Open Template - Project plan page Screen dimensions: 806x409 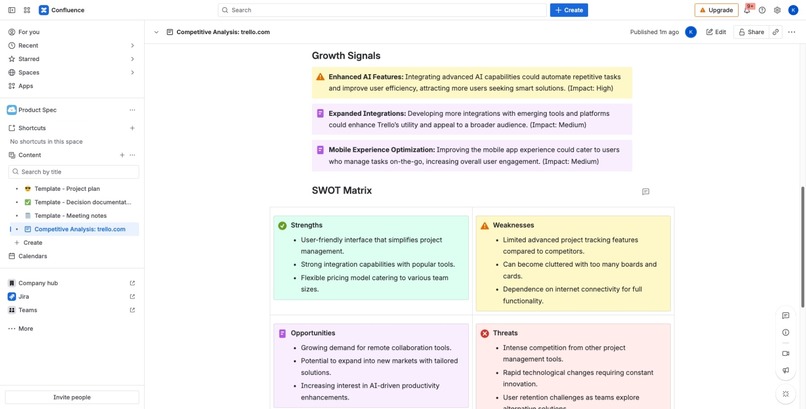[x=67, y=189]
